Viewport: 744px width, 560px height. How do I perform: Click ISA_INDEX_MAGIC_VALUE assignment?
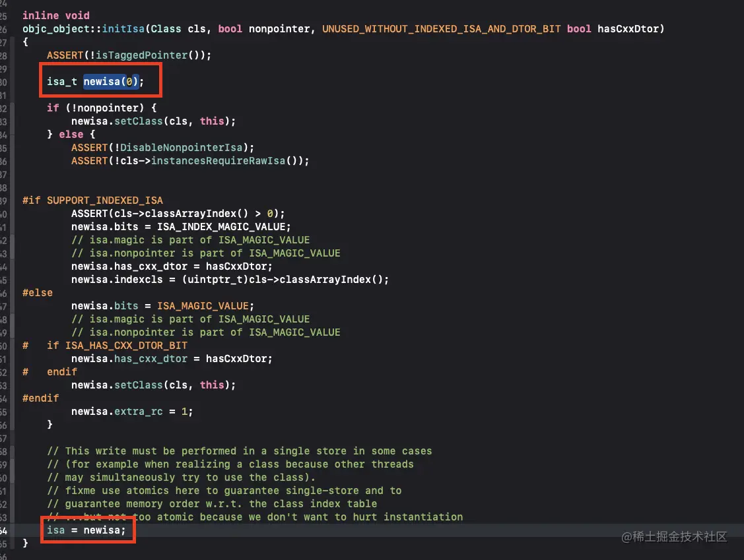pyautogui.click(x=181, y=227)
